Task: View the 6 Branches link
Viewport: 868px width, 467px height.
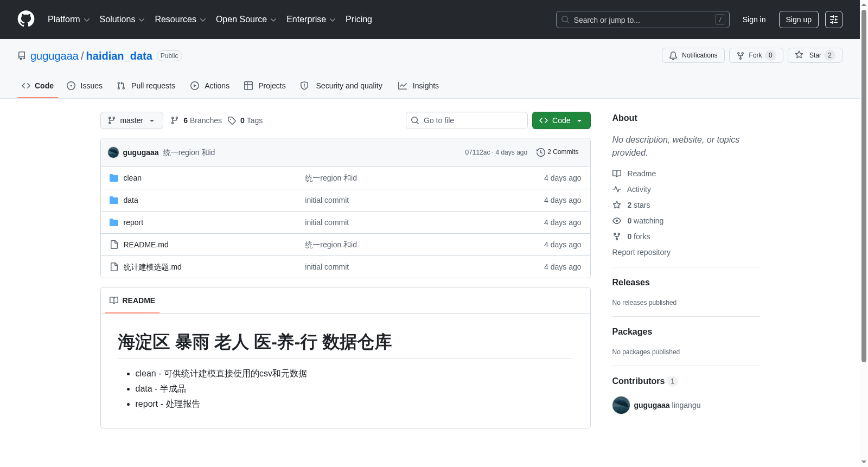Action: click(196, 120)
